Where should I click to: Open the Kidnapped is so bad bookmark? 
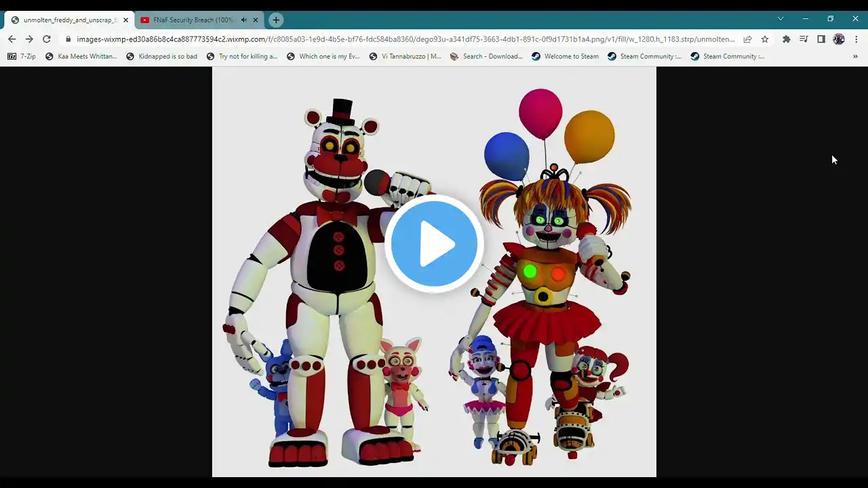pyautogui.click(x=161, y=56)
